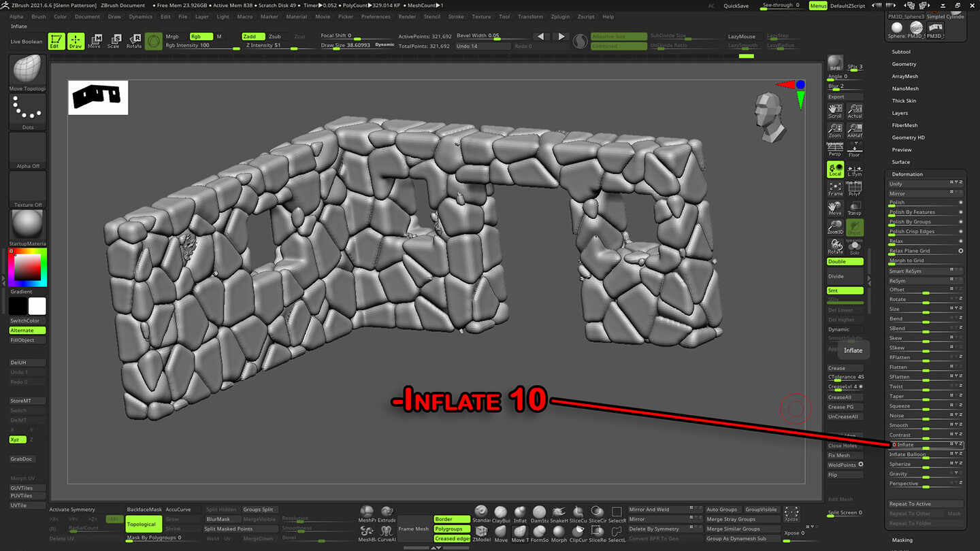The height and width of the screenshot is (551, 980).
Task: Click the Export button in the document panel
Action: tap(844, 97)
